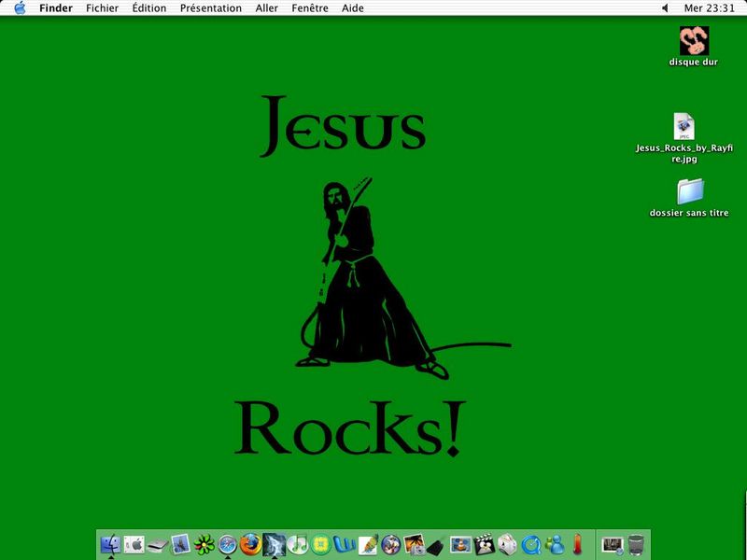Screen dimensions: 747x560
Task: Launch QuickTime Player from the Dock
Action: point(530,544)
